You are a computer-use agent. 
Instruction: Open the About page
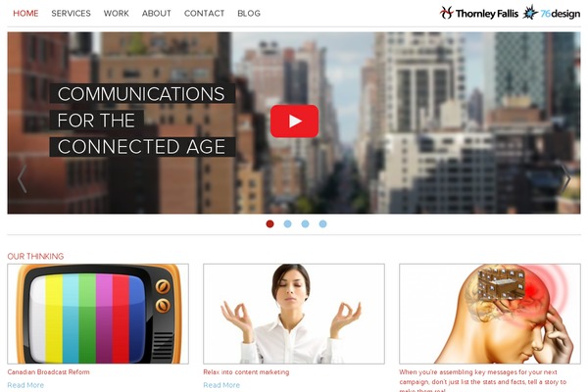(157, 13)
